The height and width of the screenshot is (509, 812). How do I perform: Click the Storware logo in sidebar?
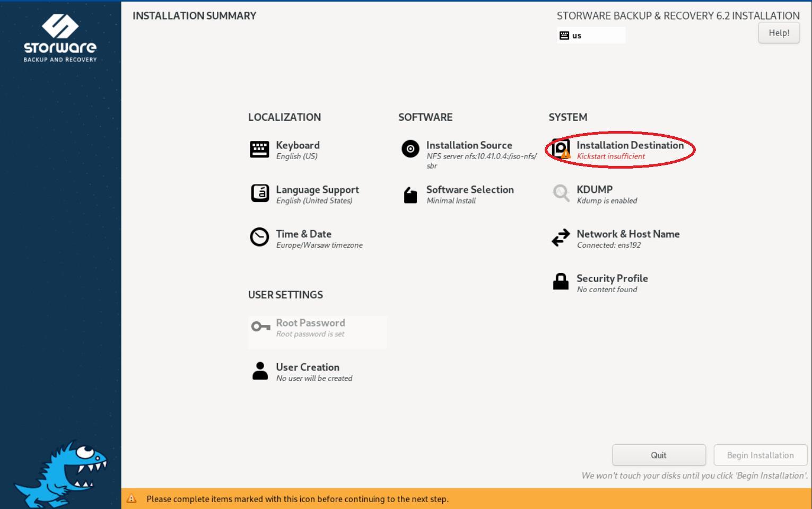60,38
